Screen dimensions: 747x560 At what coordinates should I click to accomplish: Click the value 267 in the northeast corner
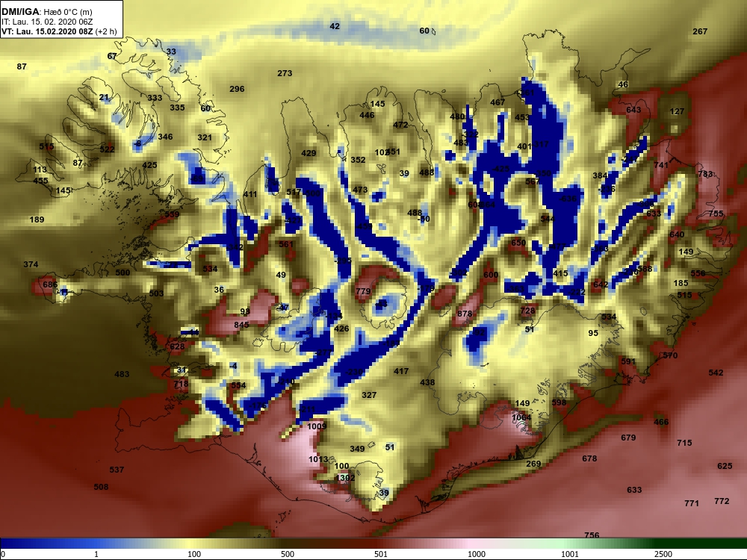(x=700, y=31)
